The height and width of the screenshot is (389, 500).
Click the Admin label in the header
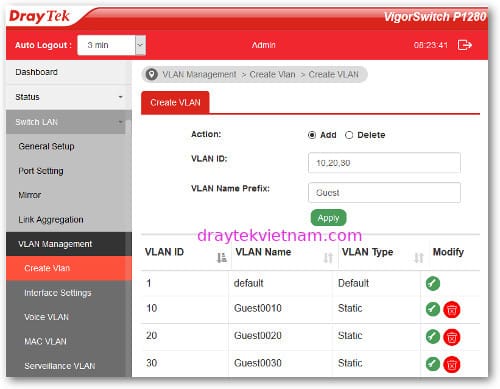[x=263, y=45]
